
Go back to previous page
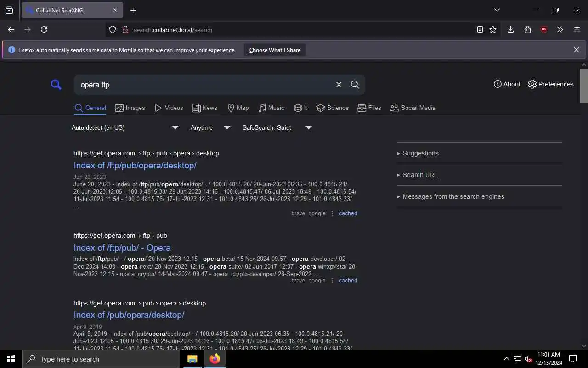(11, 29)
